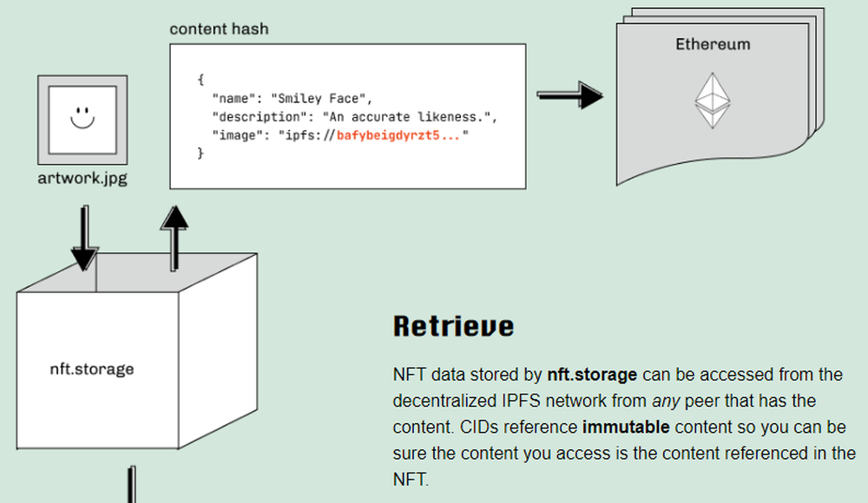Image resolution: width=868 pixels, height=503 pixels.
Task: Click the italic word "any"
Action: [664, 401]
